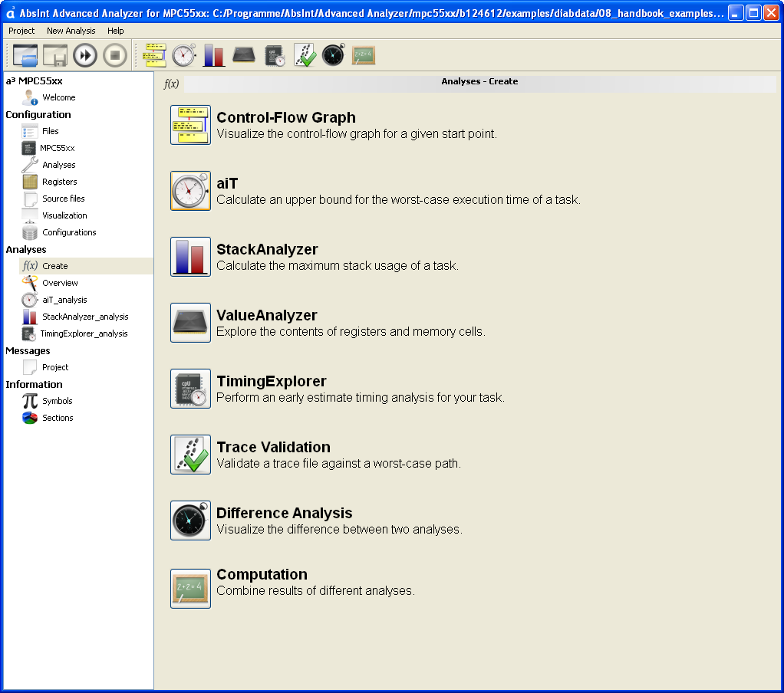This screenshot has height=693, width=784.
Task: Open Sections information in sidebar
Action: [x=58, y=418]
